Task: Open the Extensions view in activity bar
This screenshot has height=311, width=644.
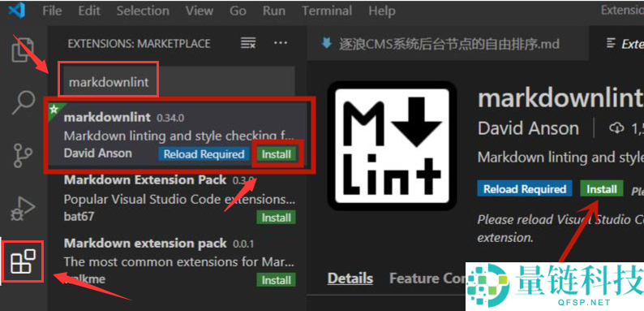Action: pos(23,261)
